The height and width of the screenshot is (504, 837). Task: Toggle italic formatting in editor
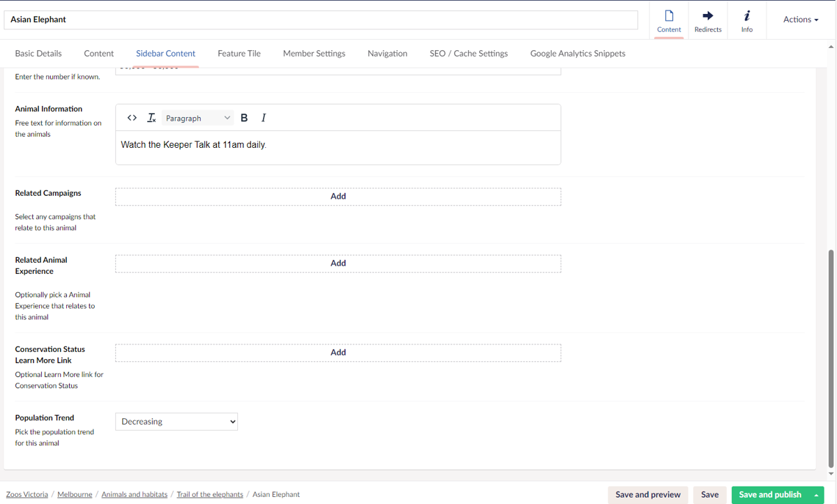click(264, 118)
